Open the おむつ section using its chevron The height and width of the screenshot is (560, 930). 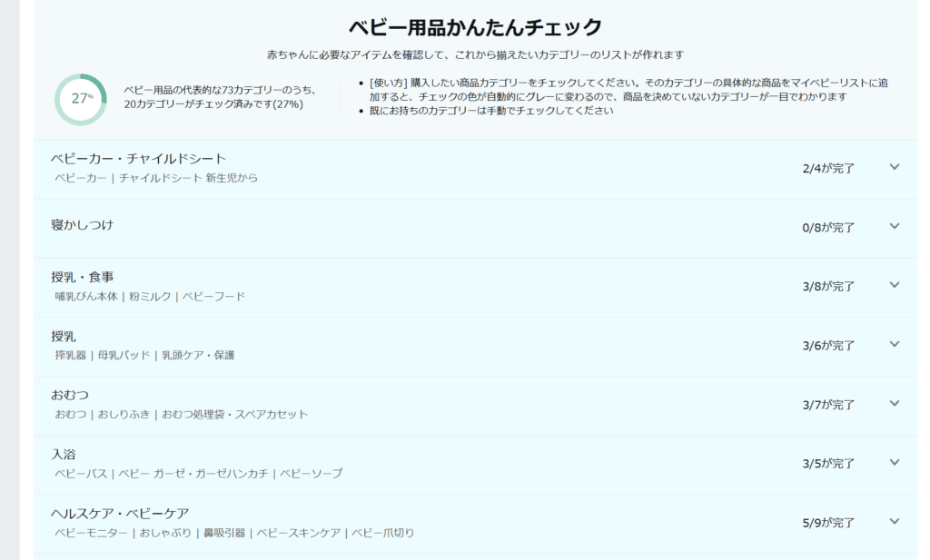coord(894,403)
